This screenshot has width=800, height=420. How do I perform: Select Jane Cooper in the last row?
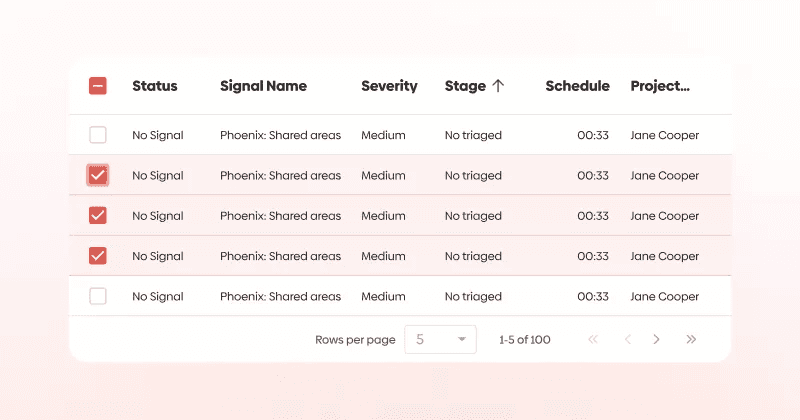(665, 297)
